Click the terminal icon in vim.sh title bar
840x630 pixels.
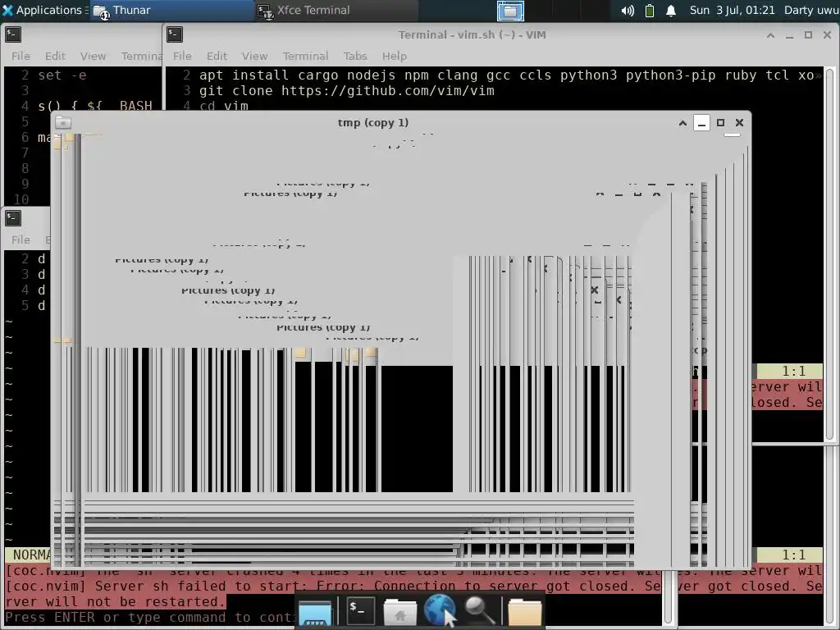pos(175,34)
